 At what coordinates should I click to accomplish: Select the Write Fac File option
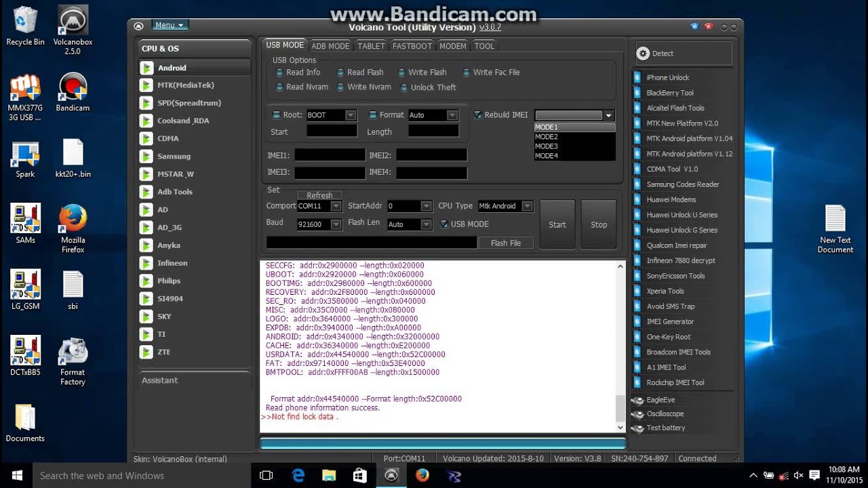467,73
